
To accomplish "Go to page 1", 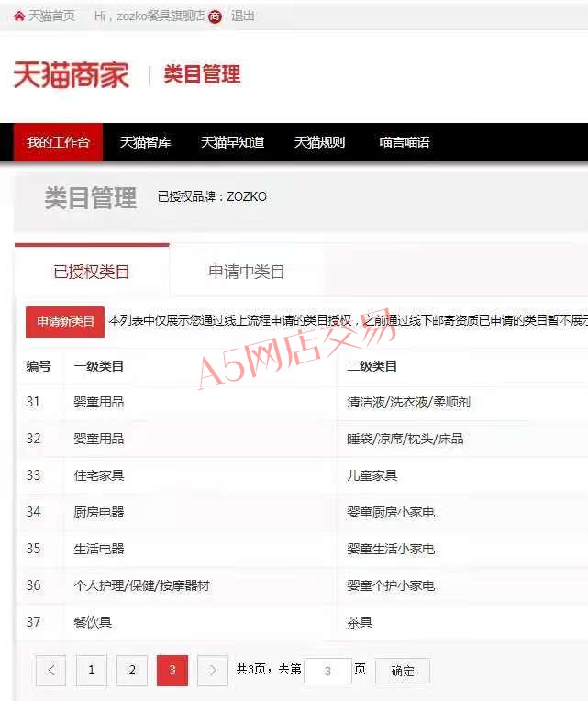I will (x=92, y=670).
